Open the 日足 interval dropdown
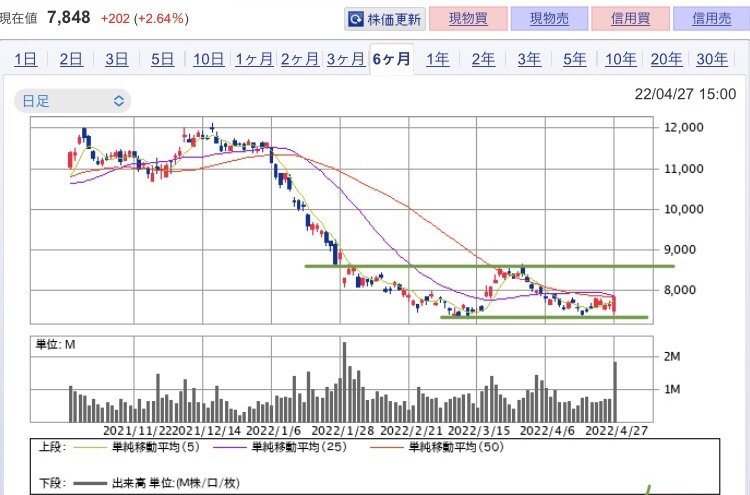 click(72, 101)
